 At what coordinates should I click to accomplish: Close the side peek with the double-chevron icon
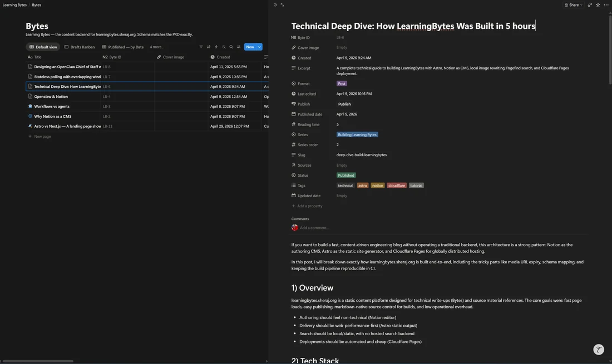coord(275,5)
